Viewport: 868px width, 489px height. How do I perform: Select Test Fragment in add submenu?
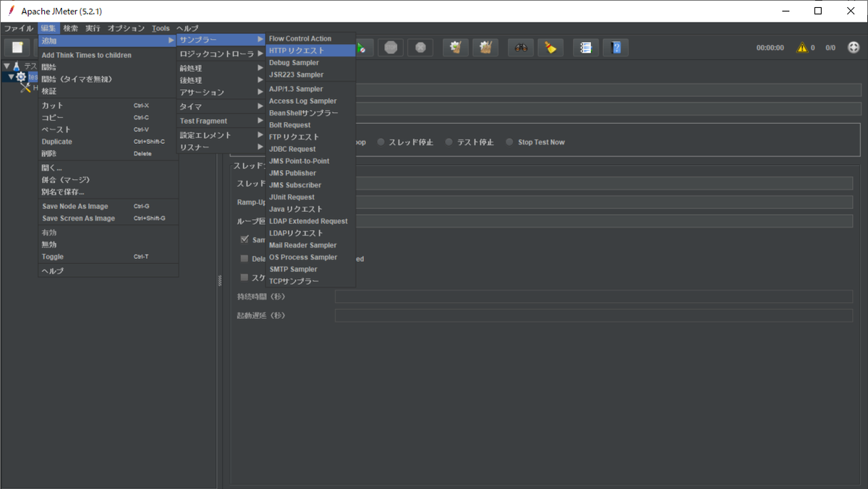tap(221, 121)
